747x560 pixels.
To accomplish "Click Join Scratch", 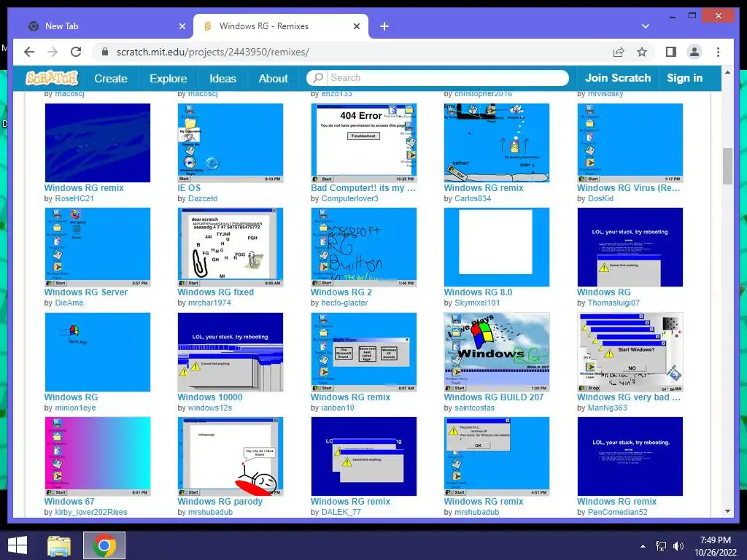I will coord(617,78).
